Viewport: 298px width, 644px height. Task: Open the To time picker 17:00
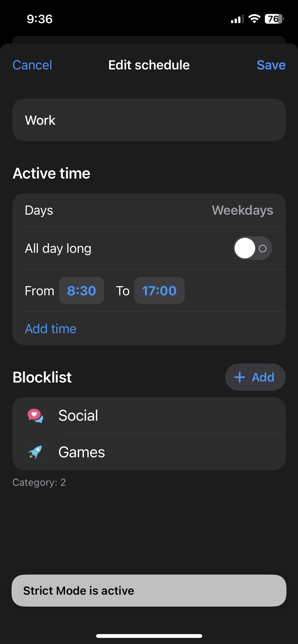click(x=159, y=291)
